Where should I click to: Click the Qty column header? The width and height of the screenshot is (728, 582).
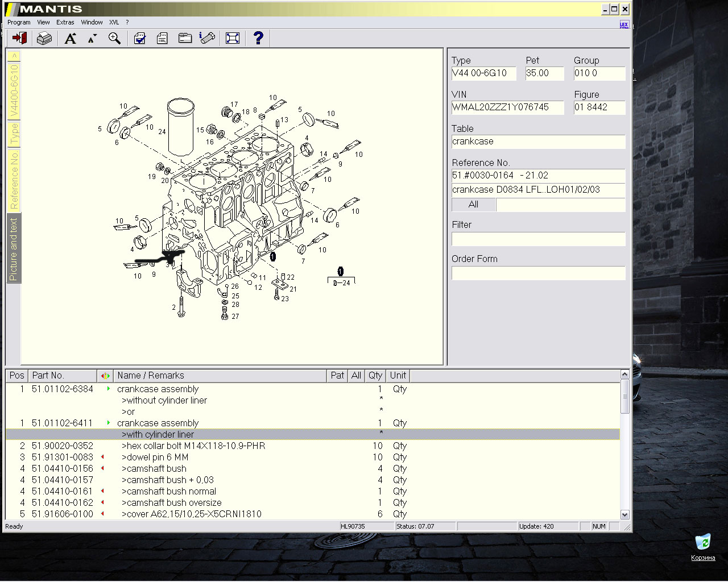click(375, 376)
